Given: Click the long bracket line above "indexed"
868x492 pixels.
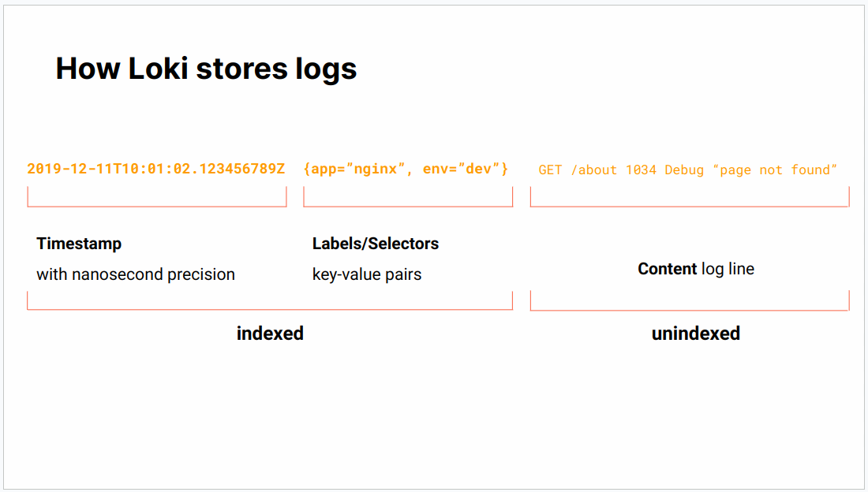Looking at the screenshot, I should pyautogui.click(x=270, y=309).
